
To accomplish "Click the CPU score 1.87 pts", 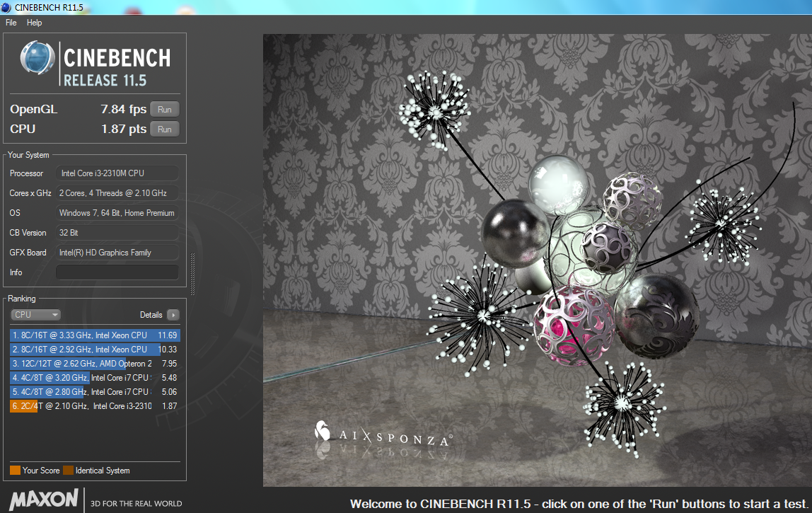I will [x=124, y=129].
